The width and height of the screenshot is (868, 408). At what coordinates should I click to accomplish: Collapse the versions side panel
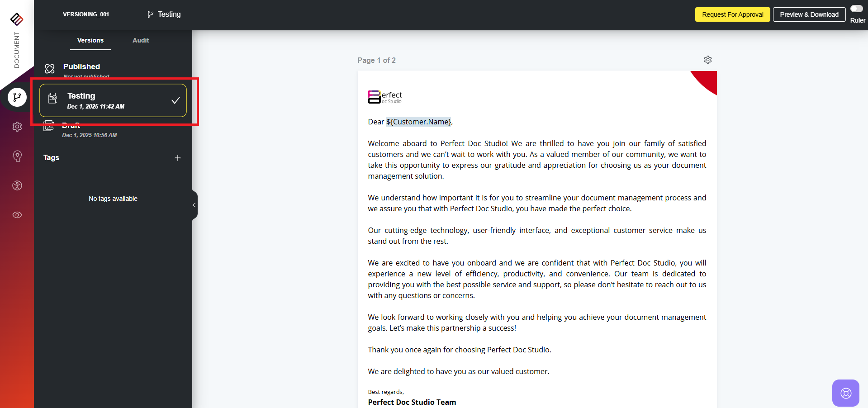pyautogui.click(x=194, y=205)
